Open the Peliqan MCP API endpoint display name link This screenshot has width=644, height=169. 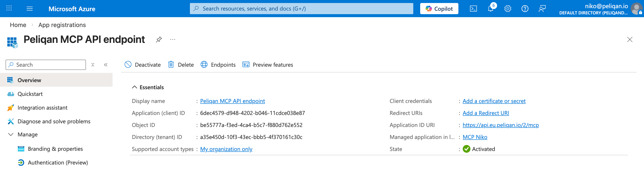tap(232, 101)
